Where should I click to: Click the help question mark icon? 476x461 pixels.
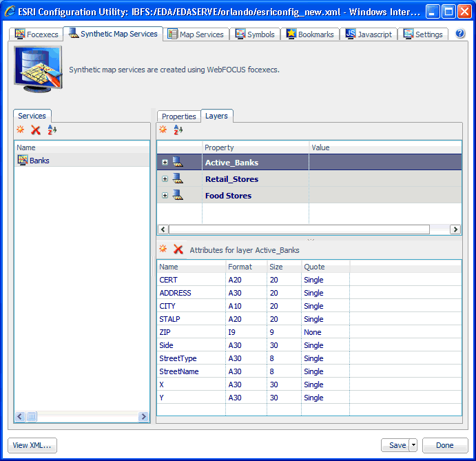point(460,33)
